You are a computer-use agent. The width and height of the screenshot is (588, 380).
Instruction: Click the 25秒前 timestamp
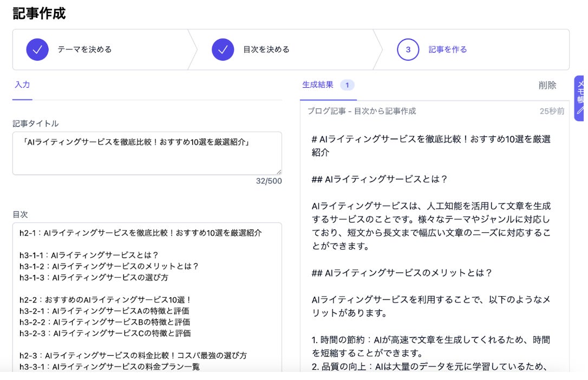[x=552, y=112]
